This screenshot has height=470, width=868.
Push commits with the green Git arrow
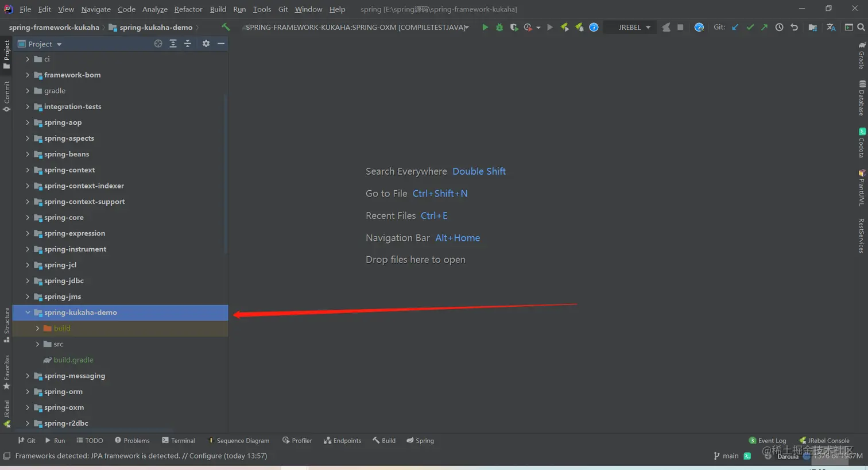[764, 27]
